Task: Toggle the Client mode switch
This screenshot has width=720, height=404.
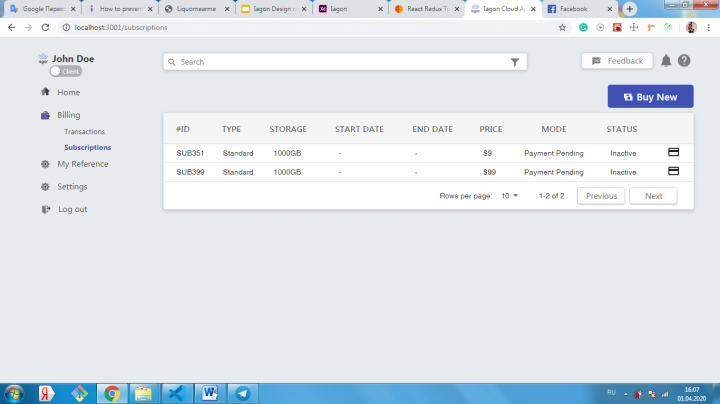Action: (66, 71)
